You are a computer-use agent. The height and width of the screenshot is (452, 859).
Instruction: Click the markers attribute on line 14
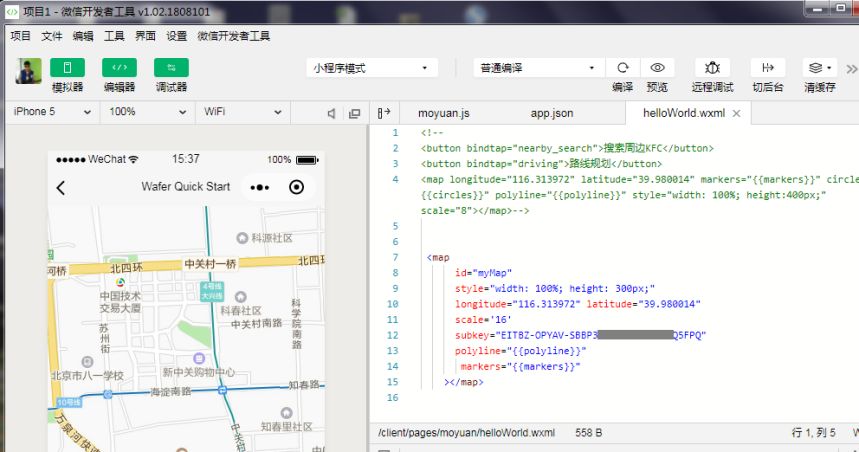[480, 367]
